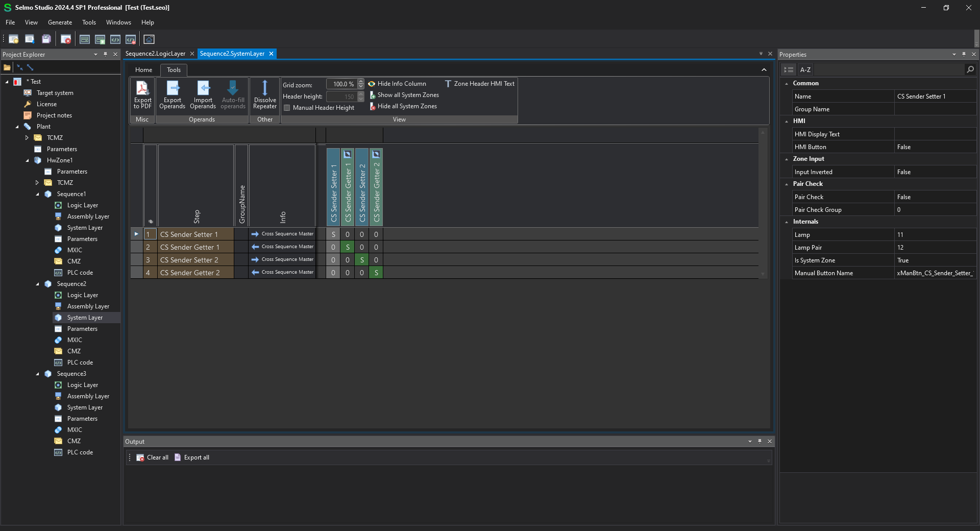Switch Properties to categorized view
Screen dimensions: 980x531
pos(789,69)
